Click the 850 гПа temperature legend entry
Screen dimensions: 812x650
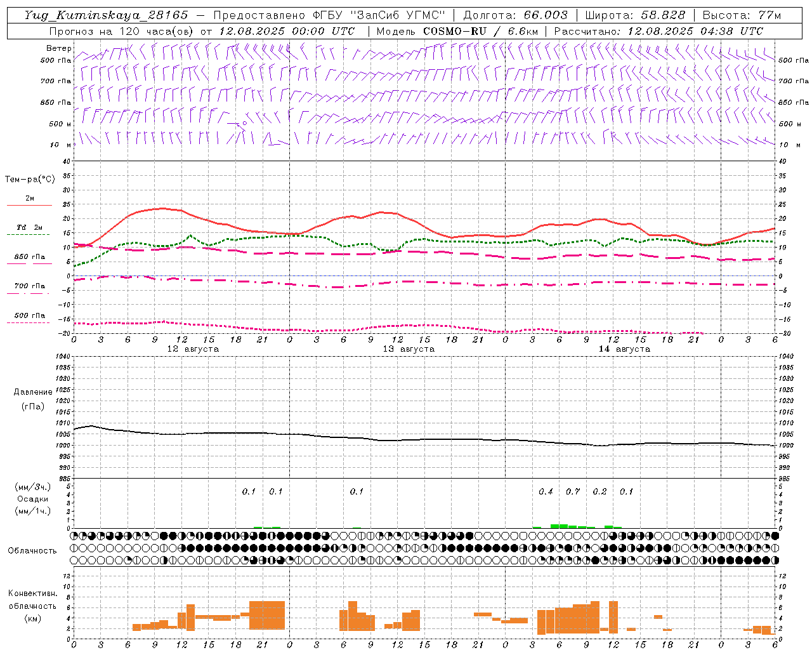(30, 257)
